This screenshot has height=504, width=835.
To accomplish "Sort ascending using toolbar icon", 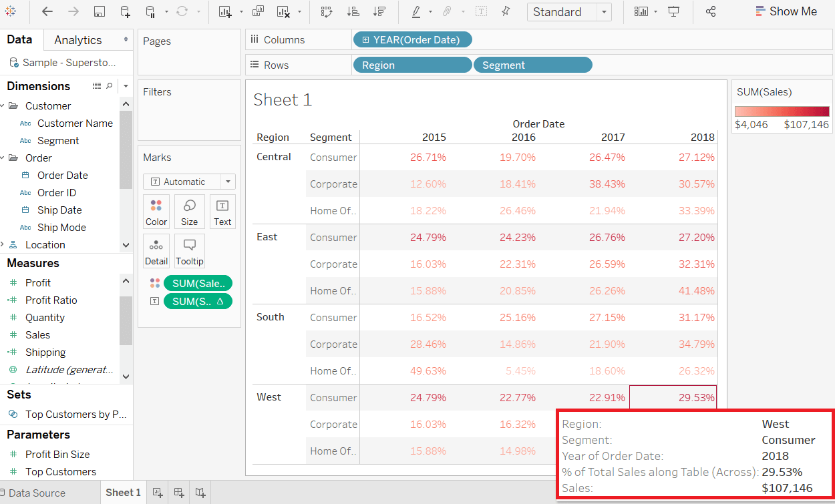I will point(353,11).
